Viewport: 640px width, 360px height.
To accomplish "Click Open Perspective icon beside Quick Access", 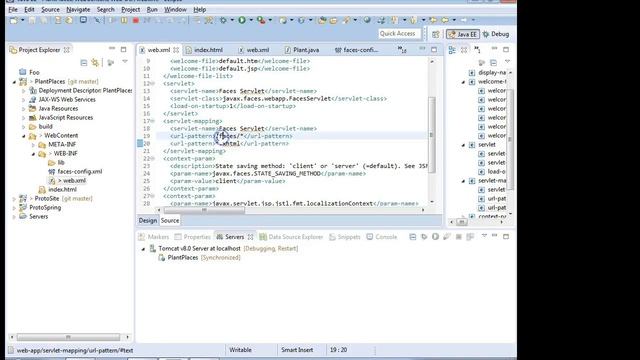I will (436, 34).
